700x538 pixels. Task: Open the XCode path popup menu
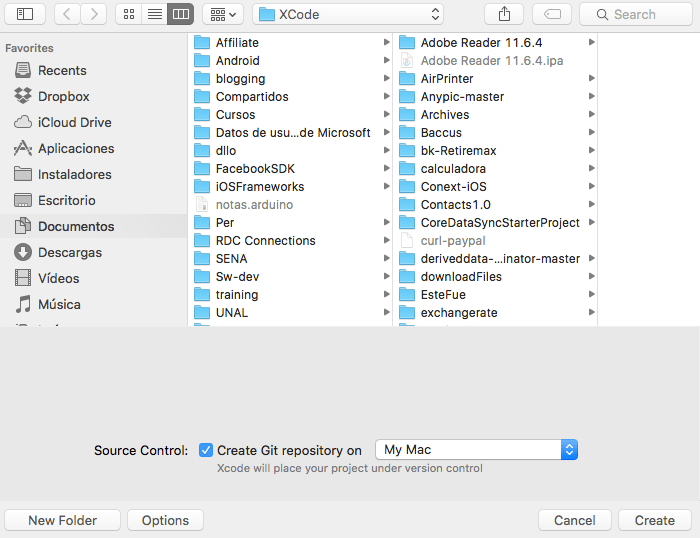click(x=348, y=14)
